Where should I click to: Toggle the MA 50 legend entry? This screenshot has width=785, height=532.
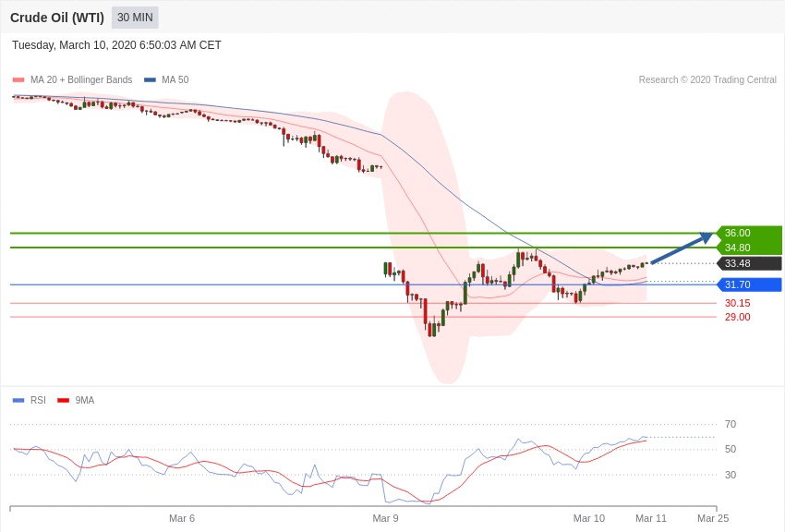pyautogui.click(x=166, y=80)
